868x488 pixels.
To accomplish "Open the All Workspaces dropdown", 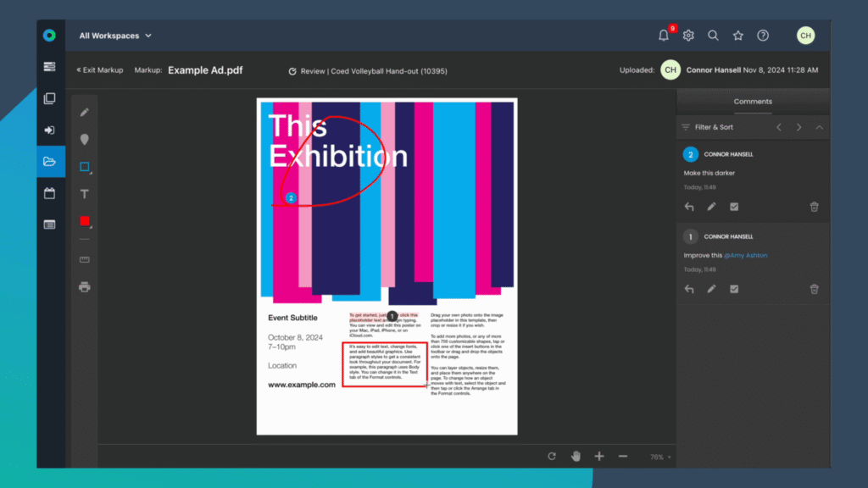I will point(114,35).
